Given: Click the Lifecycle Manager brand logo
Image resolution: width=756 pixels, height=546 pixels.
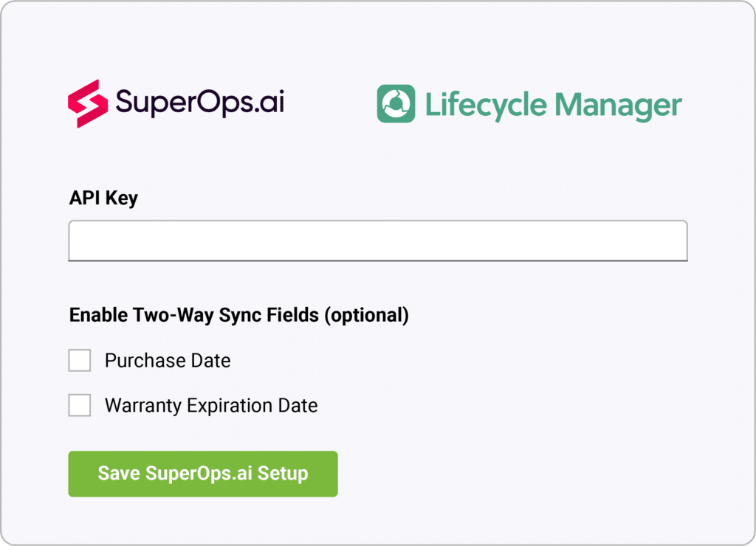Looking at the screenshot, I should click(x=528, y=104).
